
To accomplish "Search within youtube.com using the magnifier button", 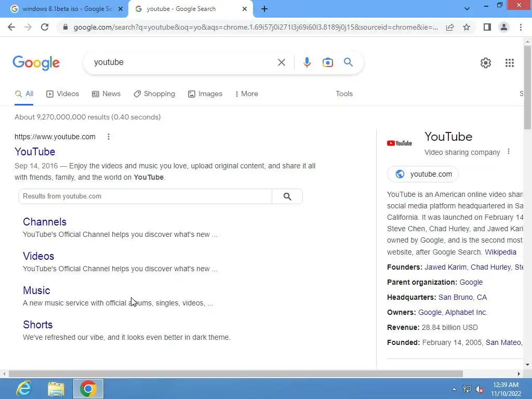I will [x=287, y=196].
